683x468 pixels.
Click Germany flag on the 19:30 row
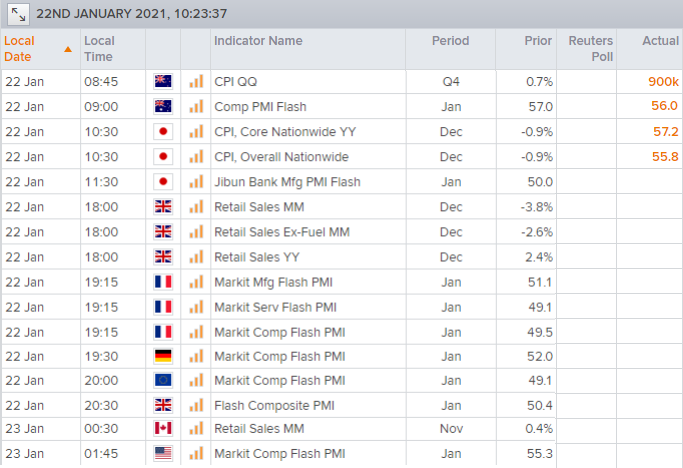click(x=163, y=356)
